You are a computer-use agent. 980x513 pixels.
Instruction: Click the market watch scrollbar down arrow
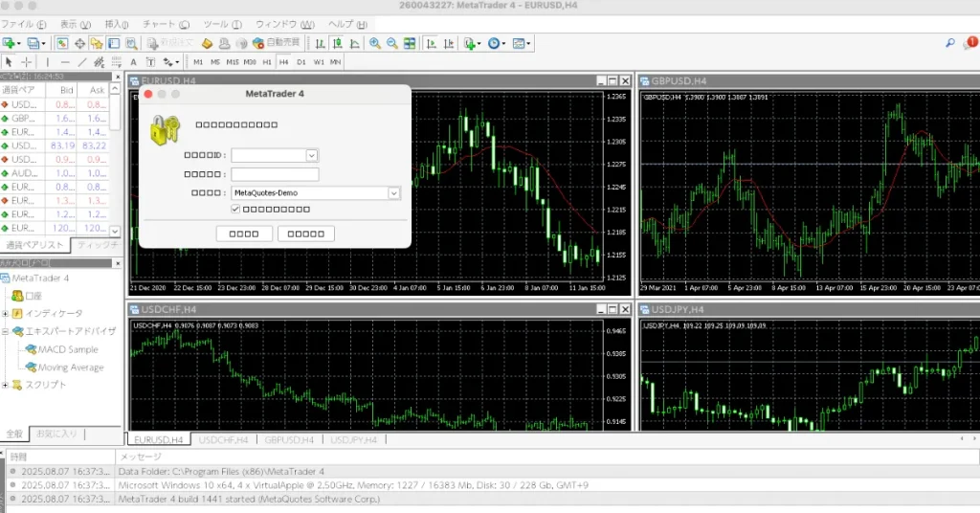pyautogui.click(x=115, y=231)
